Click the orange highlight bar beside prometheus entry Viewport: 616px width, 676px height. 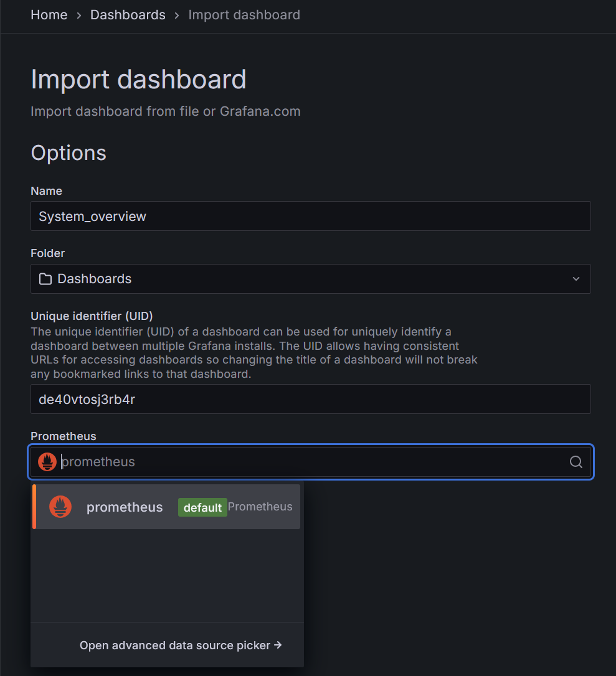[x=33, y=506]
